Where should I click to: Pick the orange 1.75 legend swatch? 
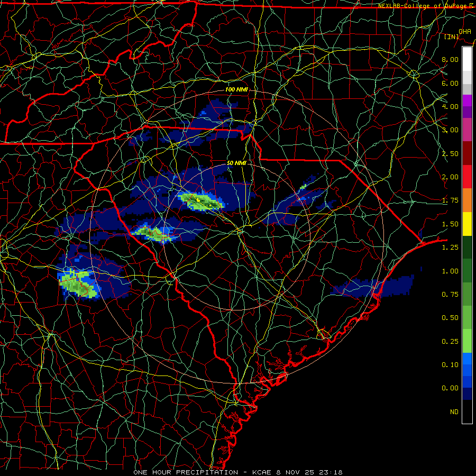tap(467, 200)
